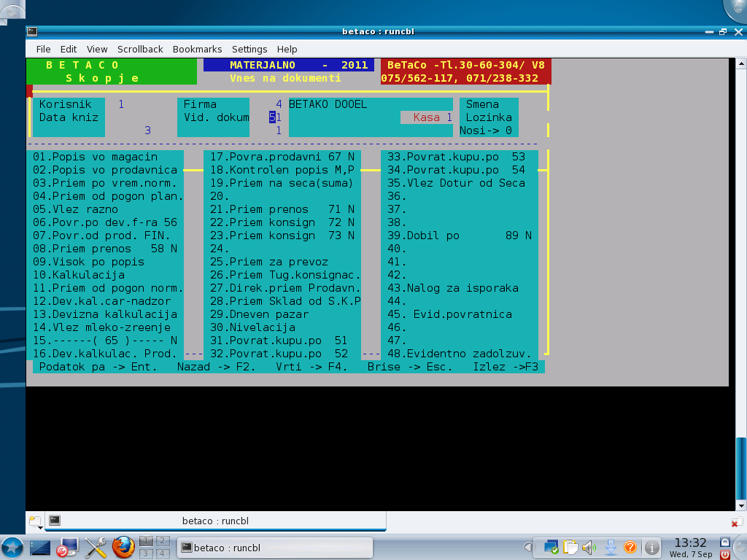Image resolution: width=747 pixels, height=560 pixels.
Task: Switch to virtual desktop 4 in the pager
Action: 163,552
